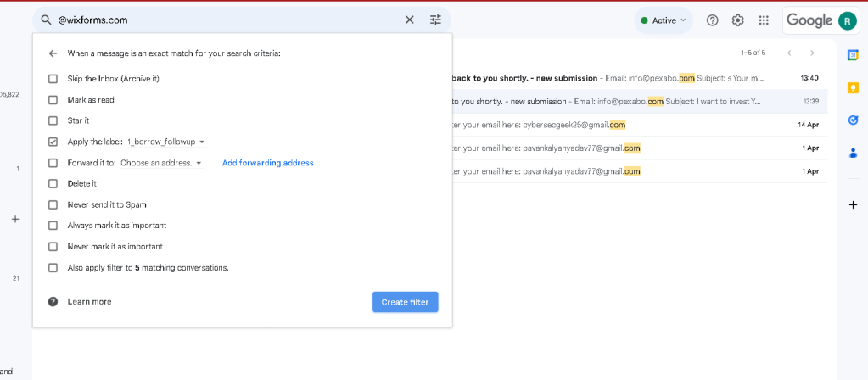Open the Support help icon
868x380 pixels.
[713, 20]
